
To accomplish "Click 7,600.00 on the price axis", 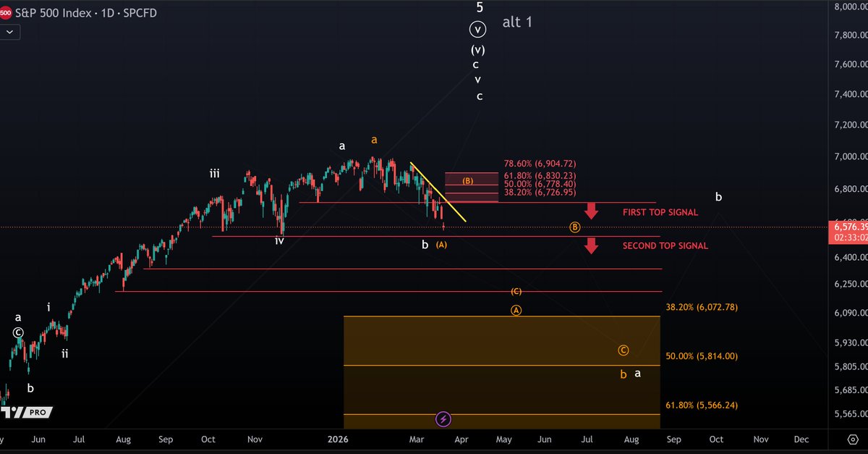I will (851, 65).
